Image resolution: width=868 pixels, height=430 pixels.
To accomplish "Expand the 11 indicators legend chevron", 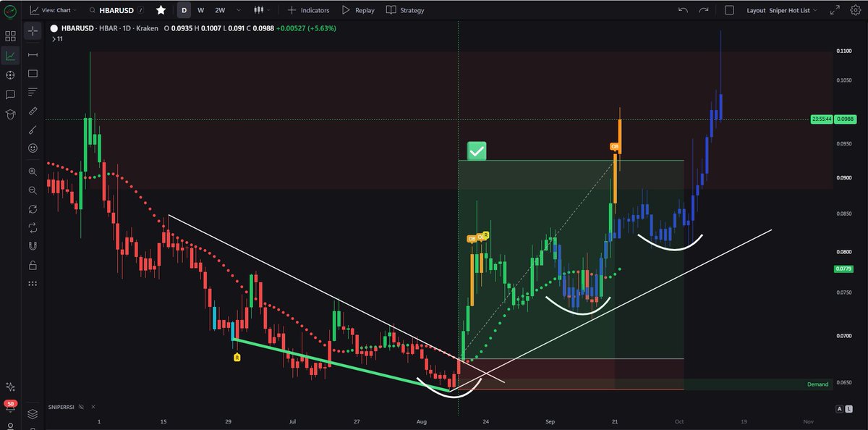I will (53, 39).
